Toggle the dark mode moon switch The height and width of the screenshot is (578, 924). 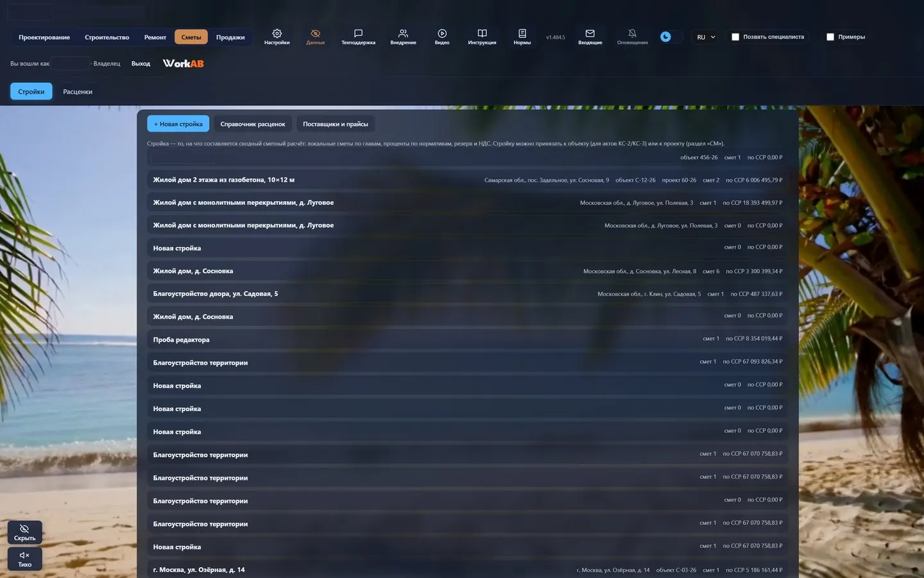(671, 37)
